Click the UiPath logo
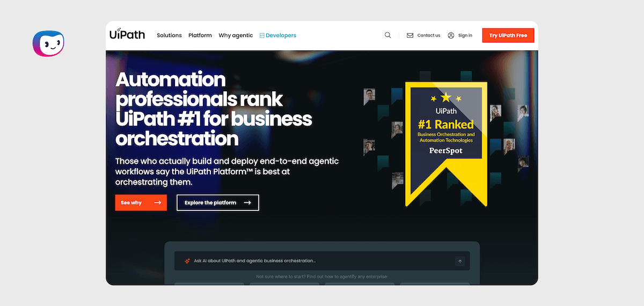The height and width of the screenshot is (306, 644). pos(127,35)
